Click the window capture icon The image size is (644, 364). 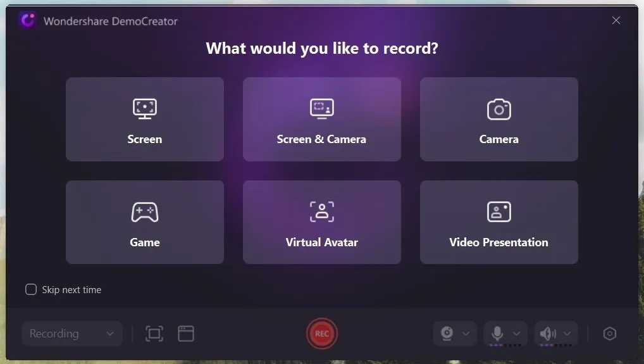[185, 334]
